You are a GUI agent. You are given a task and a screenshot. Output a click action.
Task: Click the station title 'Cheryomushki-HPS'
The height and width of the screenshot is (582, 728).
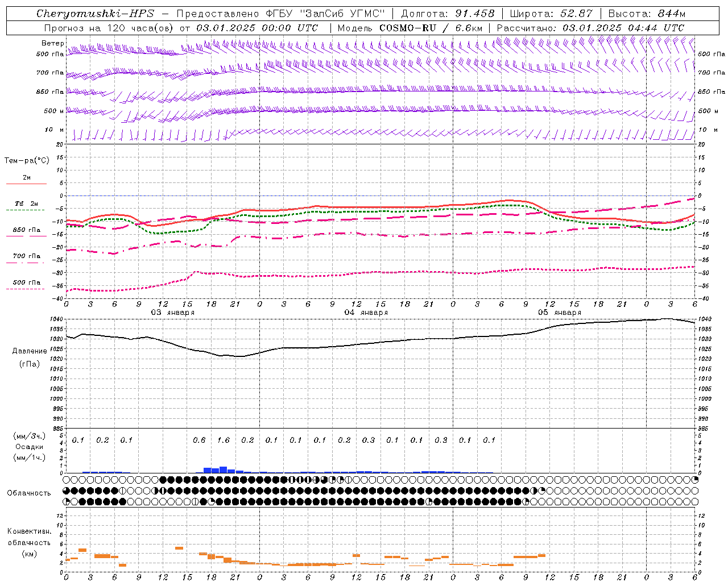point(95,14)
